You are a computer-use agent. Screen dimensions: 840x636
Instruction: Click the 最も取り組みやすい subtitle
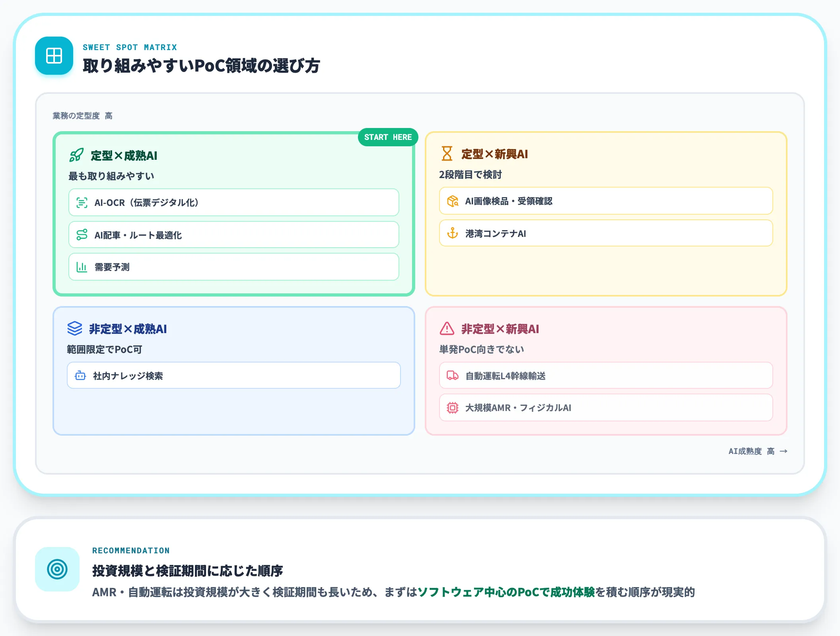tap(111, 176)
